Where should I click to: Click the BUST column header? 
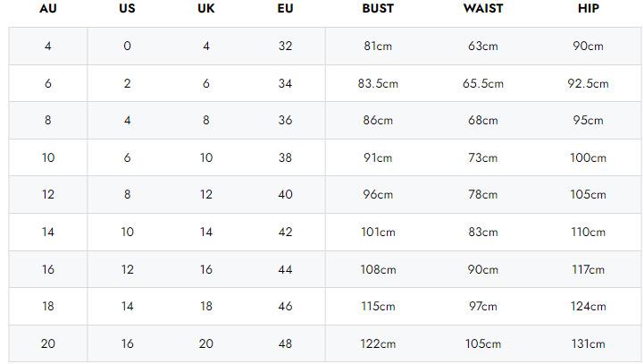(378, 9)
